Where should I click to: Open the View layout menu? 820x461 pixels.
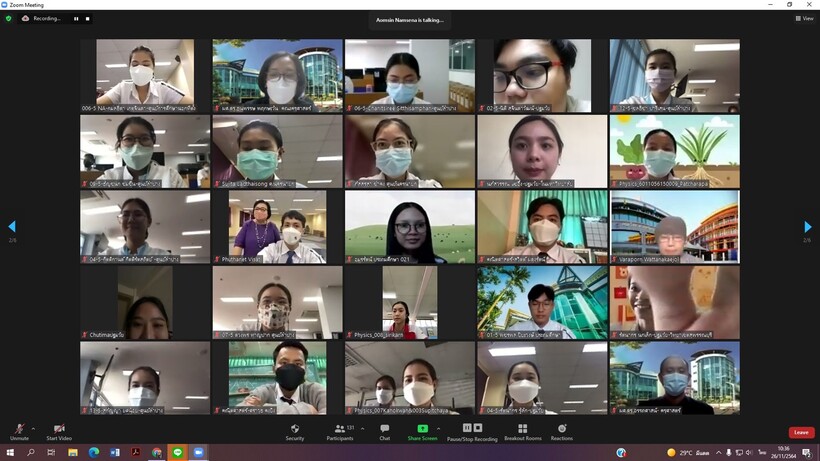pos(804,18)
